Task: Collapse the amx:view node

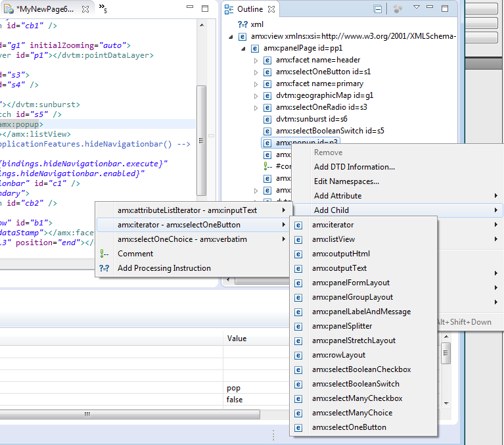Action: point(231,37)
